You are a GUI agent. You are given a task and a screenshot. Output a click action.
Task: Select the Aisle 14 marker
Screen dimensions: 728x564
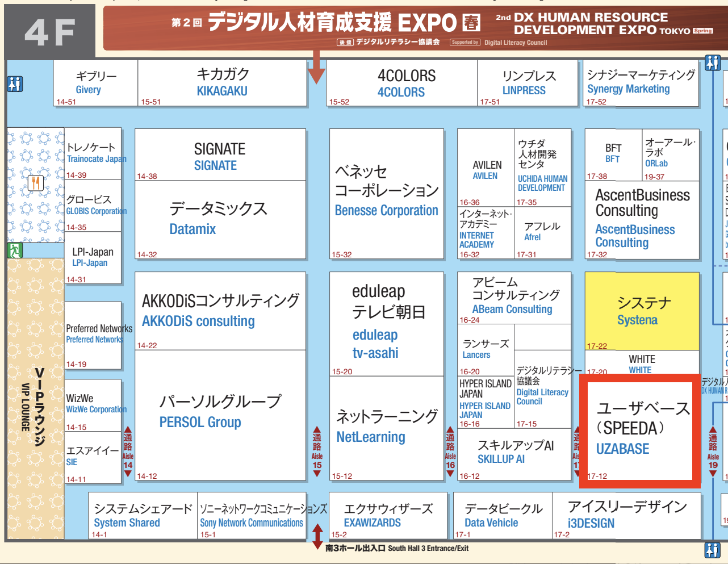coord(128,452)
